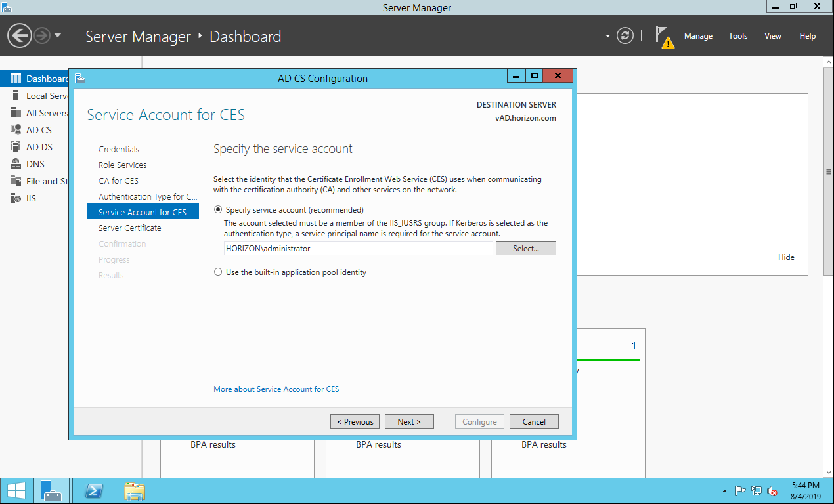Expand the dropdown arrow beside the refresh icon
The width and height of the screenshot is (834, 504).
pos(607,36)
